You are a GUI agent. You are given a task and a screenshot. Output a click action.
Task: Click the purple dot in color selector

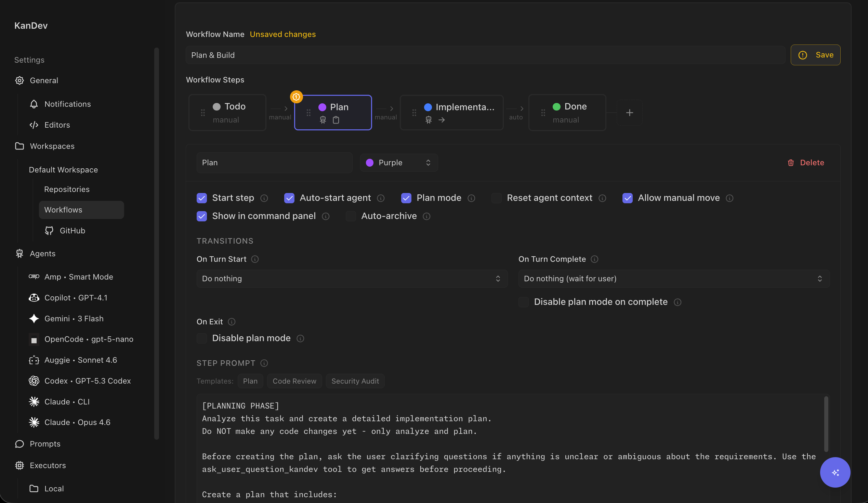370,163
